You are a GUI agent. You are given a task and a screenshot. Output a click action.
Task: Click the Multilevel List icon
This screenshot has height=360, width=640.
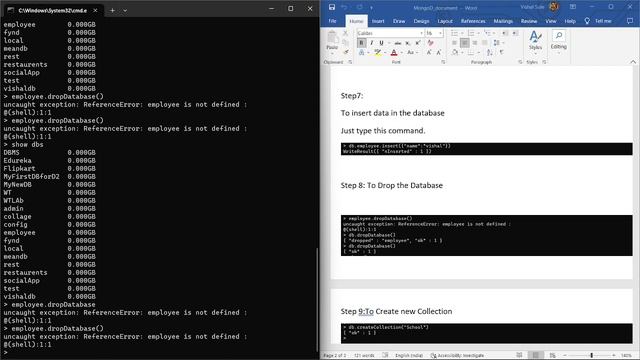[488, 33]
